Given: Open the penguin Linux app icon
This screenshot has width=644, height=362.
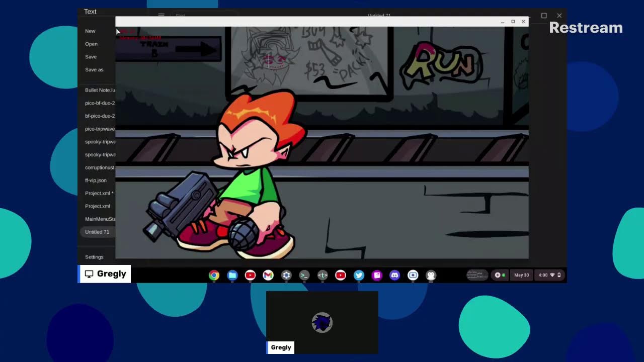Looking at the screenshot, I should [431, 275].
